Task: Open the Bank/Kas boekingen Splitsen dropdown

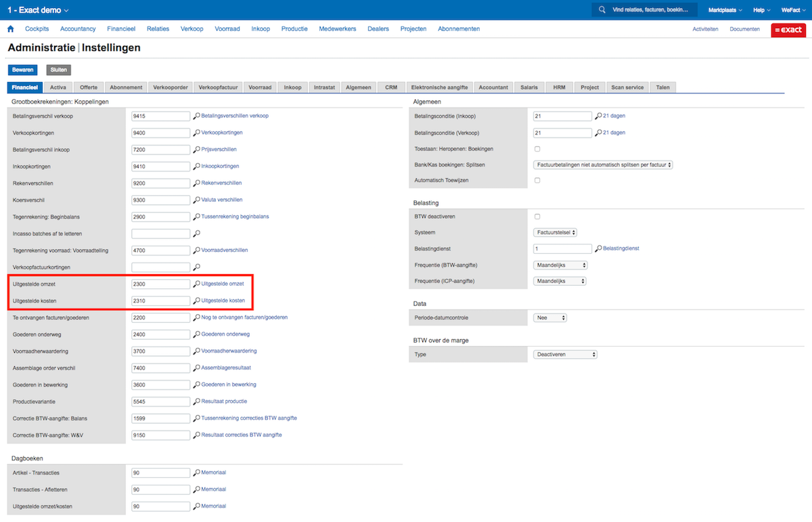Action: pyautogui.click(x=603, y=165)
